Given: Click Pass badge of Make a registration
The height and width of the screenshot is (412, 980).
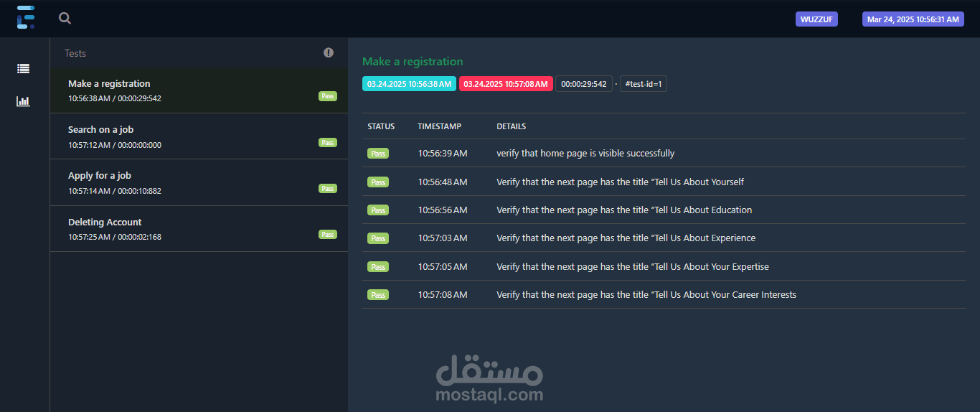Looking at the screenshot, I should (x=328, y=96).
